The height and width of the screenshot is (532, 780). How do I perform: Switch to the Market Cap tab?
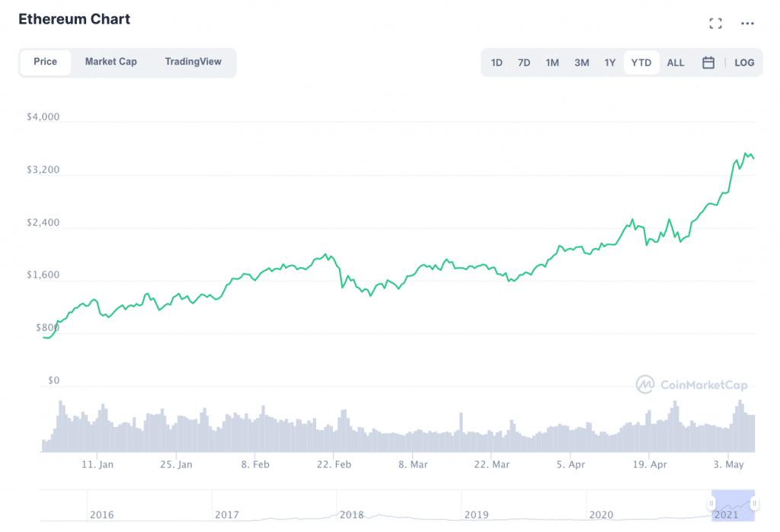coord(111,62)
